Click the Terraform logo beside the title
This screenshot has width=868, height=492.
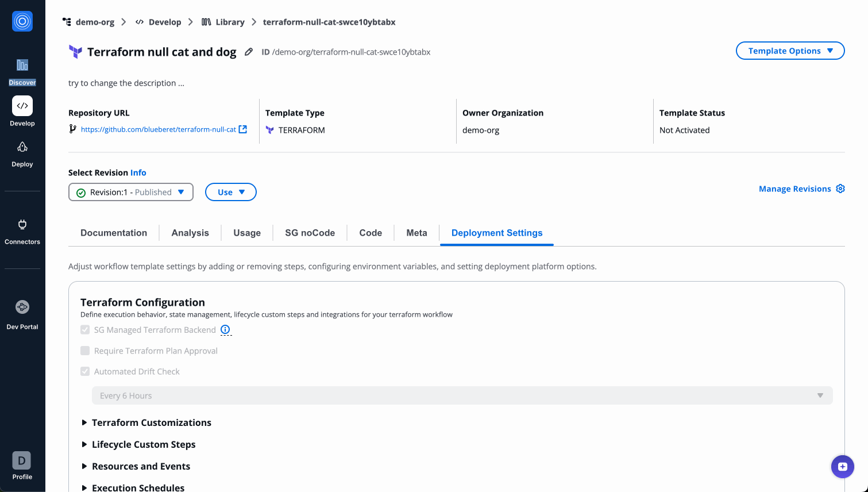(75, 52)
